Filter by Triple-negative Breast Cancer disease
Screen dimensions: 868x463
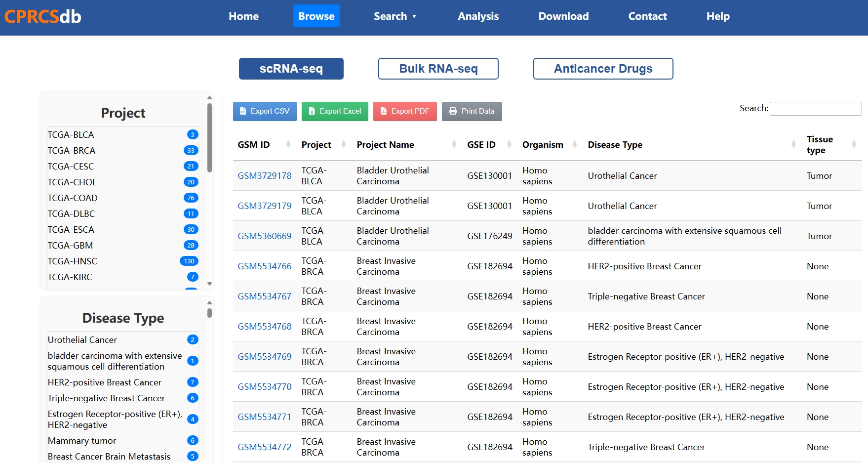point(106,398)
